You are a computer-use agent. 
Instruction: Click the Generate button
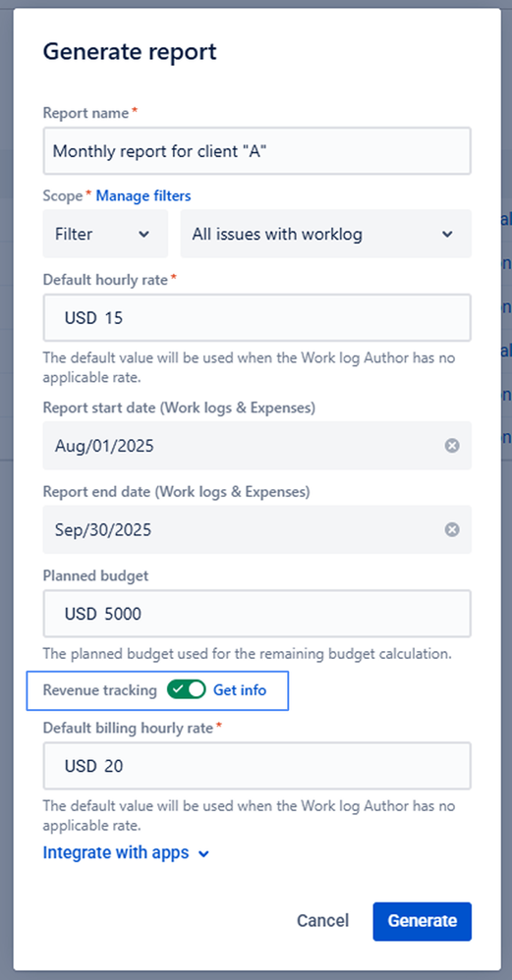422,921
